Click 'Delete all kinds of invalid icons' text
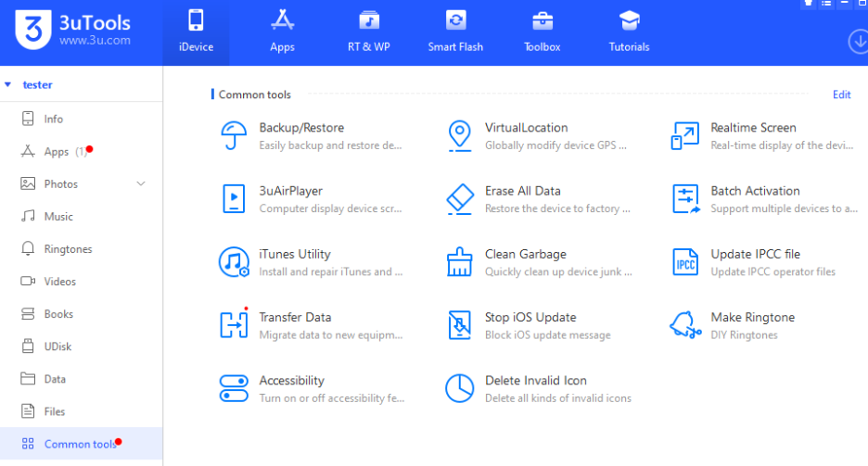 tap(558, 398)
